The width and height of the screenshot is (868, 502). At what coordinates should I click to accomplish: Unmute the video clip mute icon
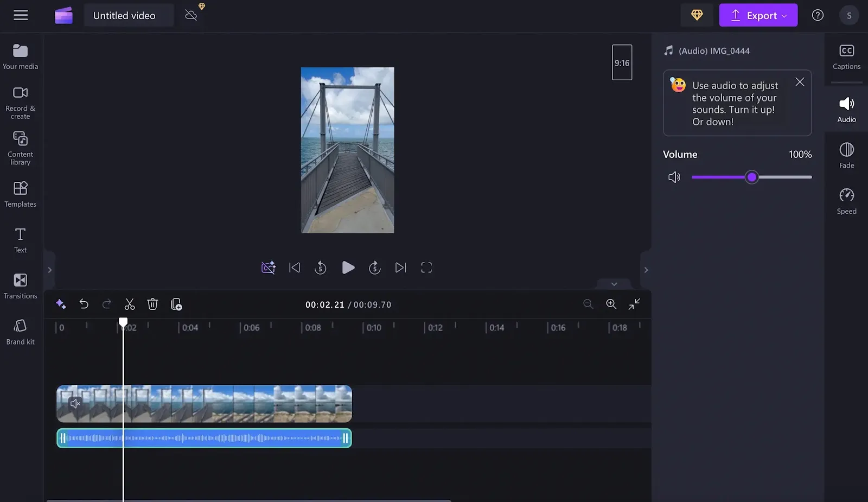(x=75, y=403)
